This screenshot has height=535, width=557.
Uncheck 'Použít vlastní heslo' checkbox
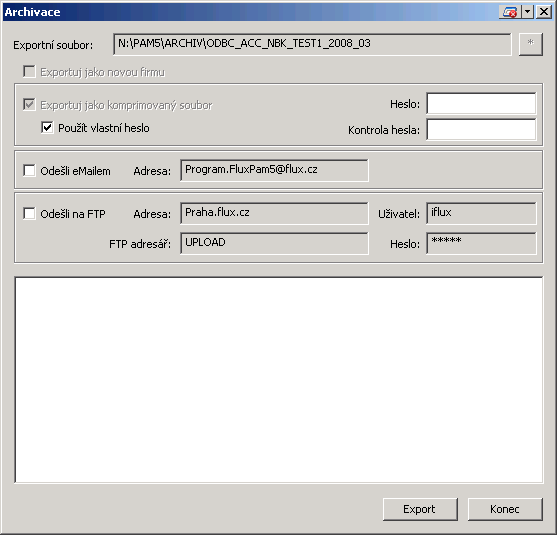47,127
